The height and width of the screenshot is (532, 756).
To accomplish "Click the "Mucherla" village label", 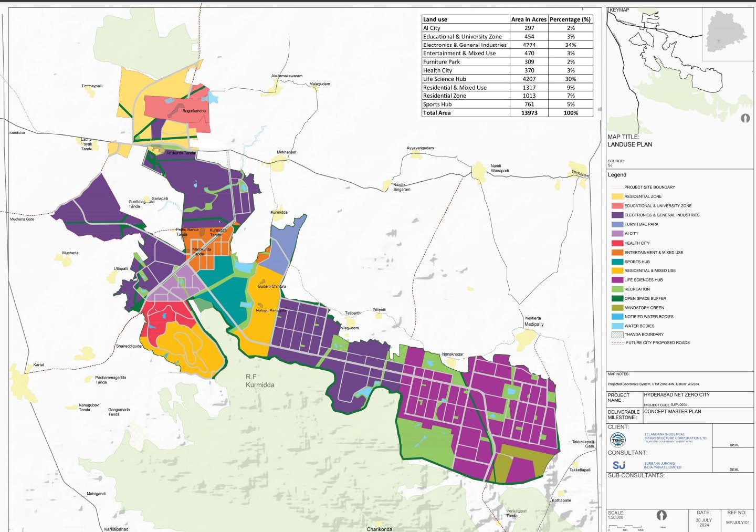I will [x=70, y=253].
